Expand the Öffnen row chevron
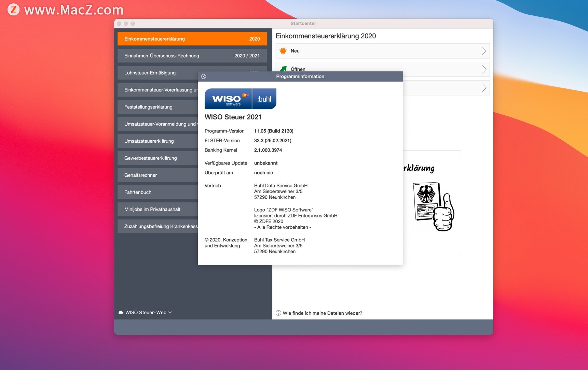The width and height of the screenshot is (588, 370). click(484, 69)
